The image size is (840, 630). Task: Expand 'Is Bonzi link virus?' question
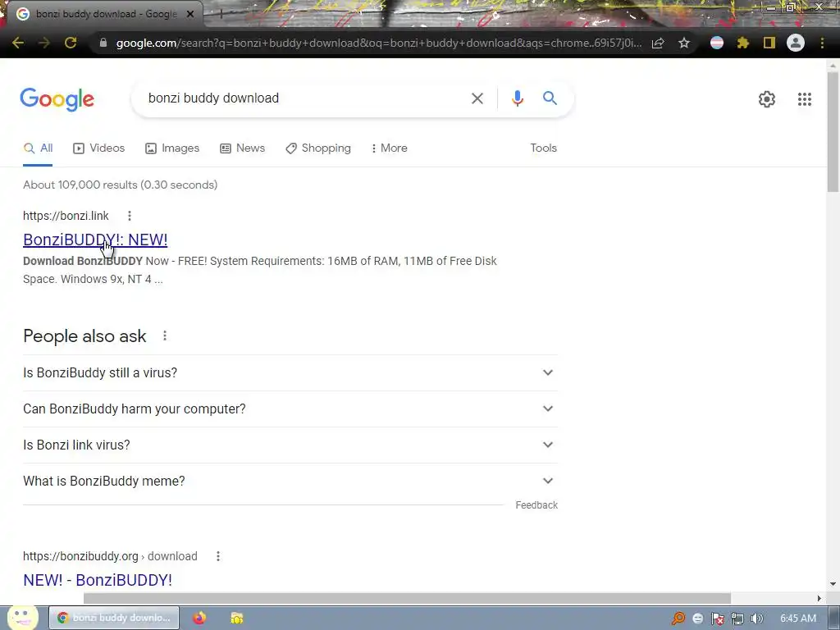click(x=290, y=445)
